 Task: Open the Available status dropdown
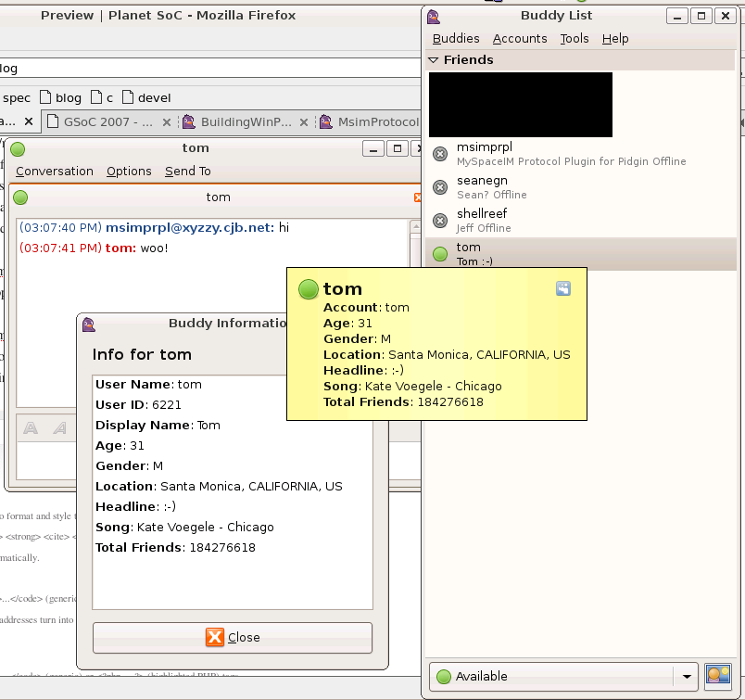tap(563, 676)
